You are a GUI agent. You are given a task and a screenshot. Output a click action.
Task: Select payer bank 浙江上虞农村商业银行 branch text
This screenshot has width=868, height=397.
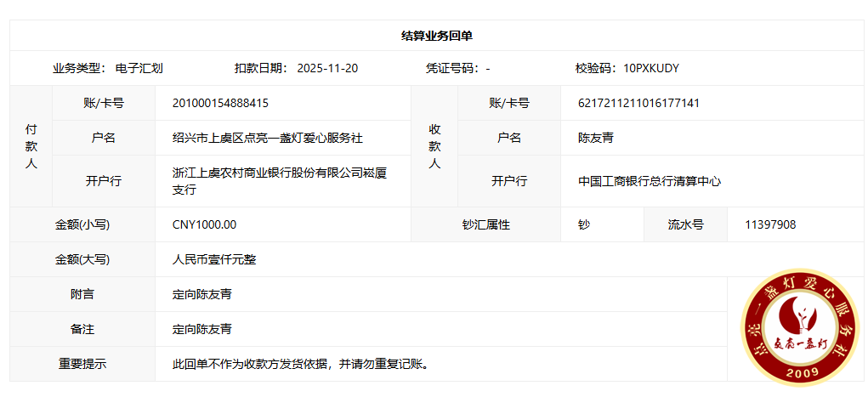pos(279,181)
